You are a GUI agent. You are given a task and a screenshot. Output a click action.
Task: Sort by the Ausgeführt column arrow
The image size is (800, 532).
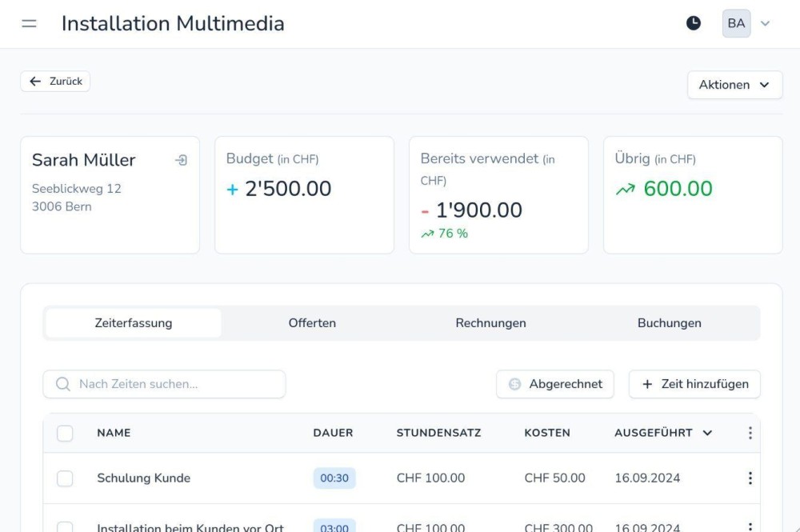707,433
